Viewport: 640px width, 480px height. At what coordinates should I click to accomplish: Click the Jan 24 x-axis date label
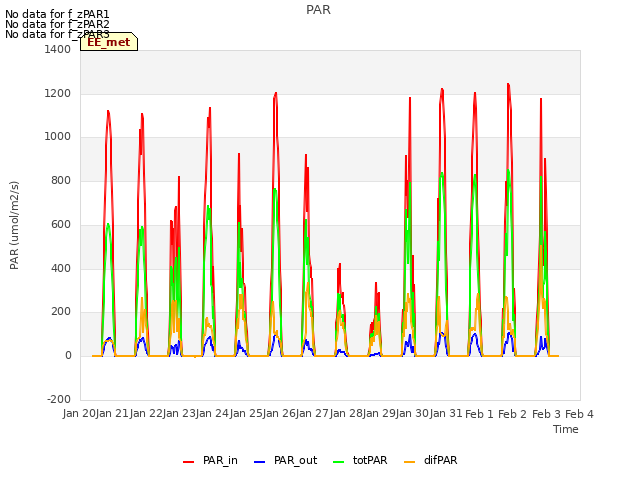point(212,414)
